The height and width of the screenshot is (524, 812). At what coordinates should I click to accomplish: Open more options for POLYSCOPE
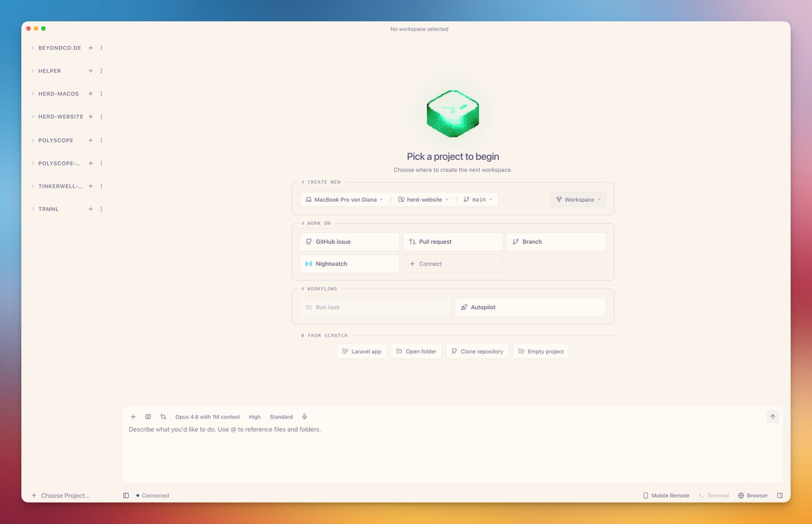101,140
